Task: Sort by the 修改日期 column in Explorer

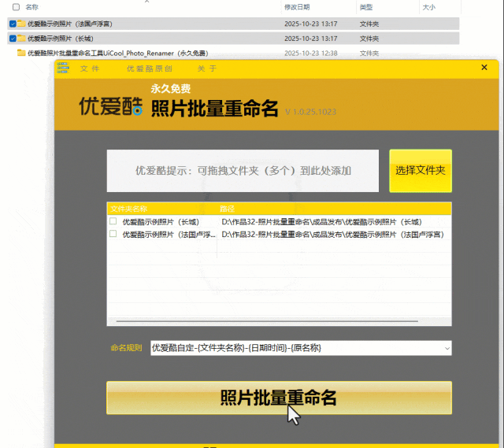Action: [x=297, y=7]
